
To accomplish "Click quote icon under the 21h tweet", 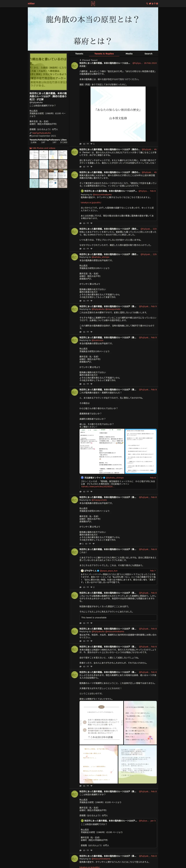I will (x=88, y=249).
